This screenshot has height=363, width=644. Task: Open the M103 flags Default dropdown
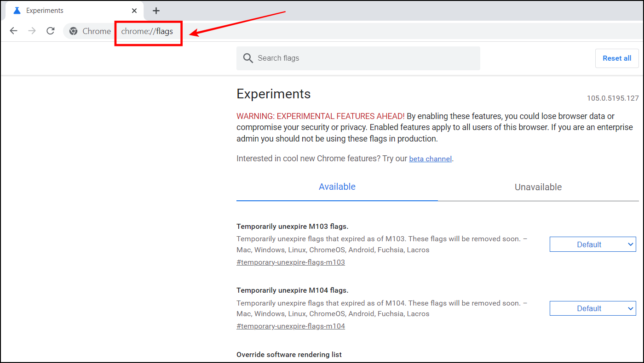point(593,244)
